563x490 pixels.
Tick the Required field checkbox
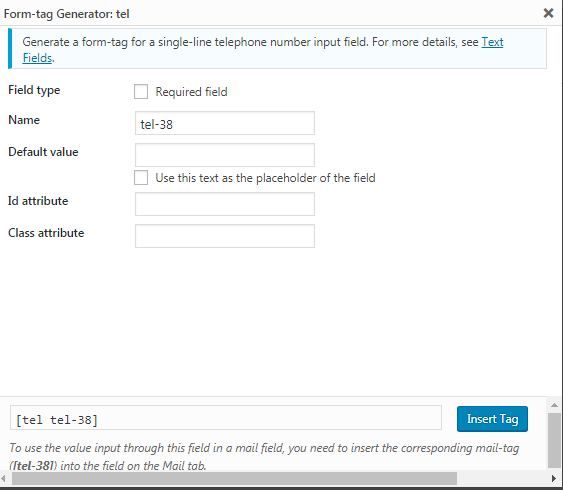click(141, 92)
